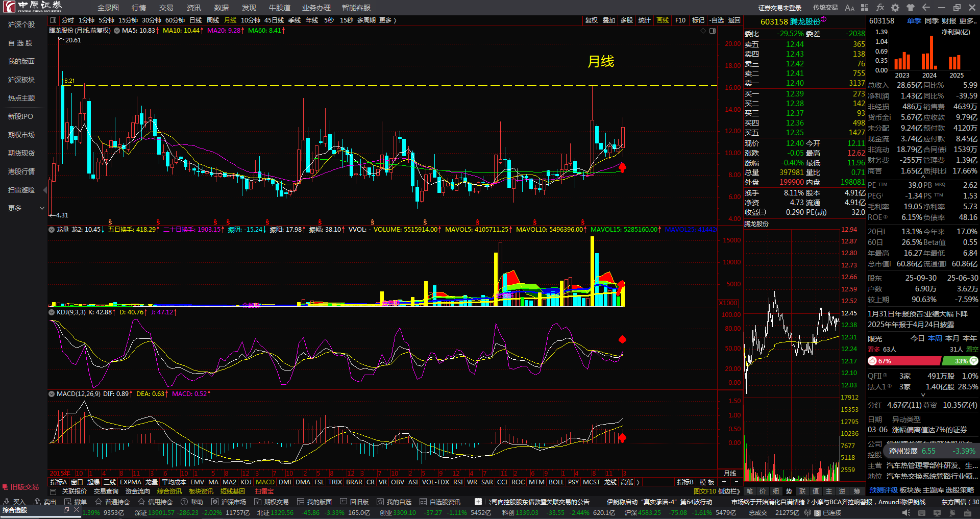Click the chart window split icon top right
The height and width of the screenshot is (519, 980).
713,31
